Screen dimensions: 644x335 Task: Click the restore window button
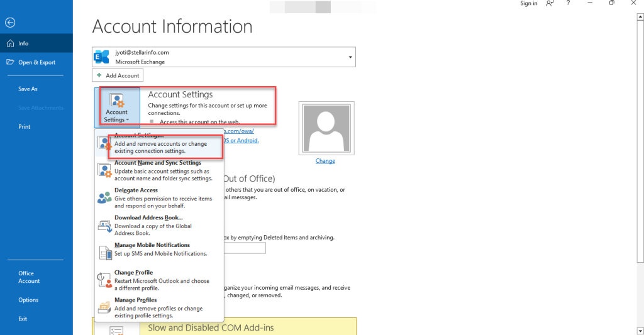(611, 3)
